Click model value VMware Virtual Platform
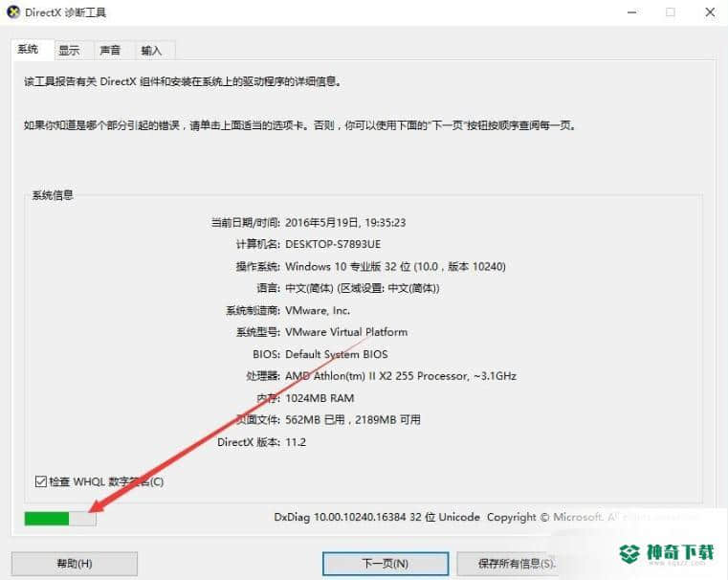This screenshot has width=728, height=580. pyautogui.click(x=346, y=332)
